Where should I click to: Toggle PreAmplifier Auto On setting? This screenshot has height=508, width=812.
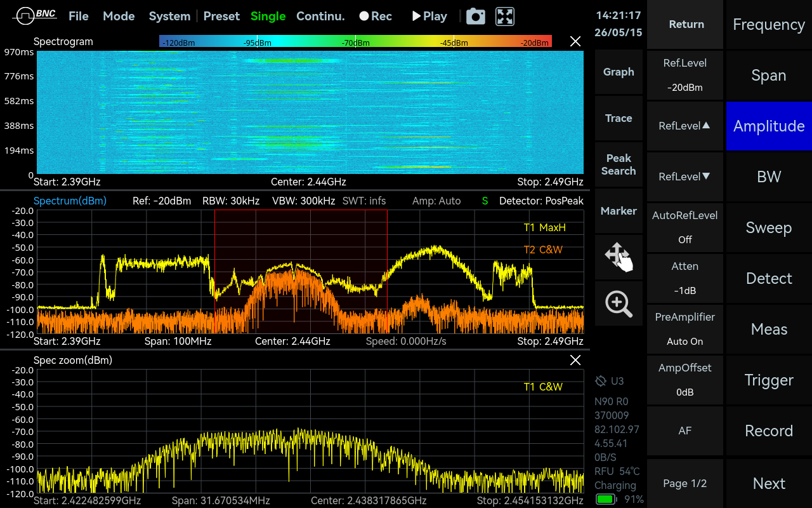click(685, 329)
